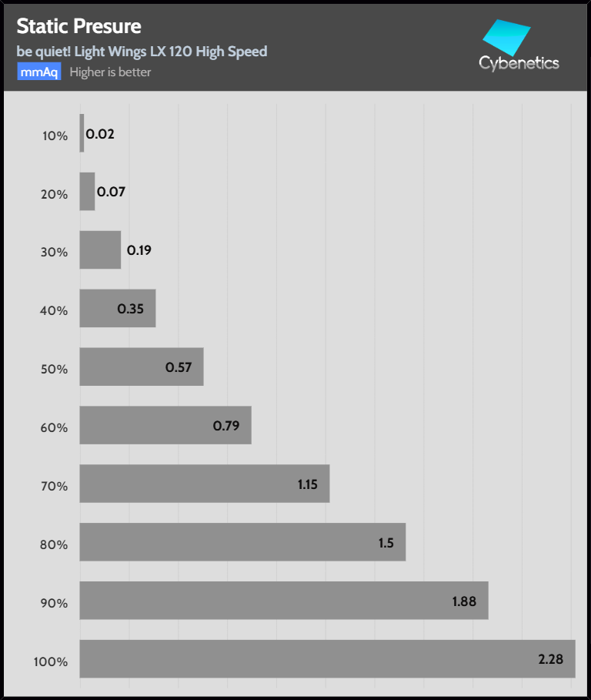Select the 90% bar showing 1.88
Screen dimensions: 591x700
(x=283, y=600)
